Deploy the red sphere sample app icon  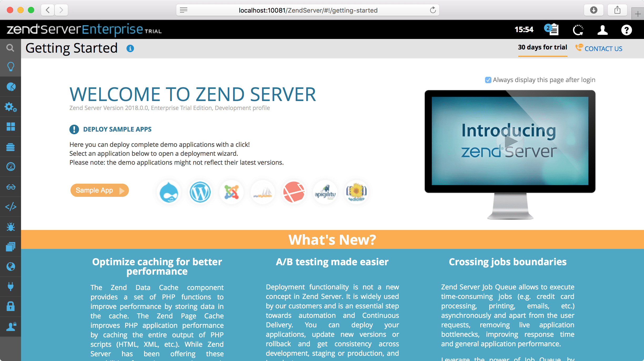(294, 192)
